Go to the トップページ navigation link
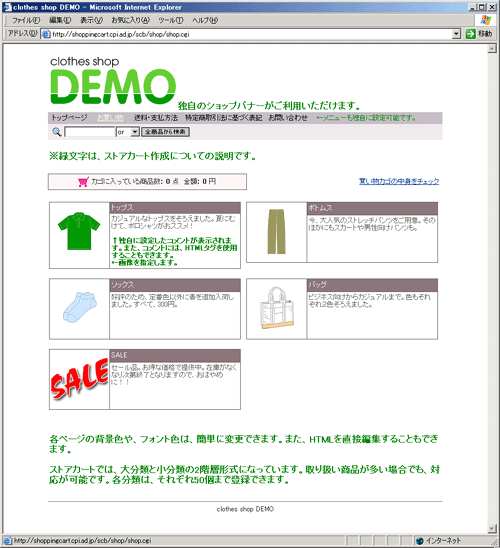This screenshot has width=500, height=548. click(70, 118)
